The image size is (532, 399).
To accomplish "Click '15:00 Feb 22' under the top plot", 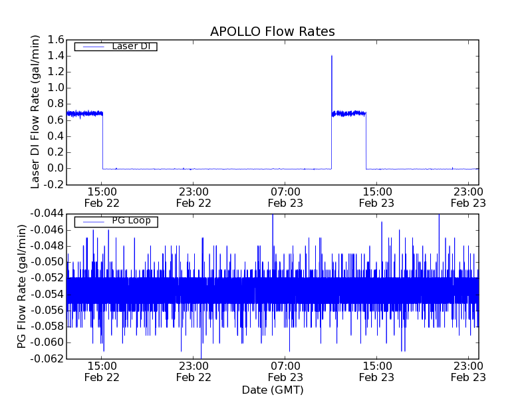I will coord(102,198).
